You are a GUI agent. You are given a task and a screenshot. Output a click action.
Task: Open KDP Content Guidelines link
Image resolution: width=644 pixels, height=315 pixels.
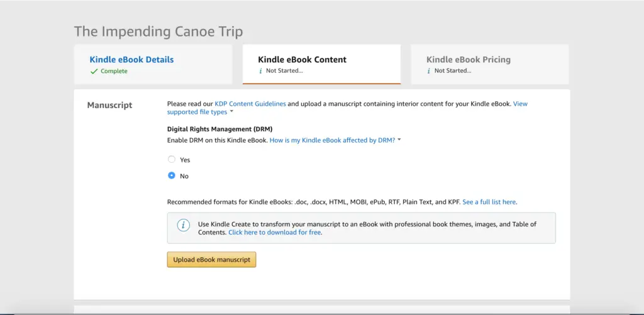tap(250, 104)
